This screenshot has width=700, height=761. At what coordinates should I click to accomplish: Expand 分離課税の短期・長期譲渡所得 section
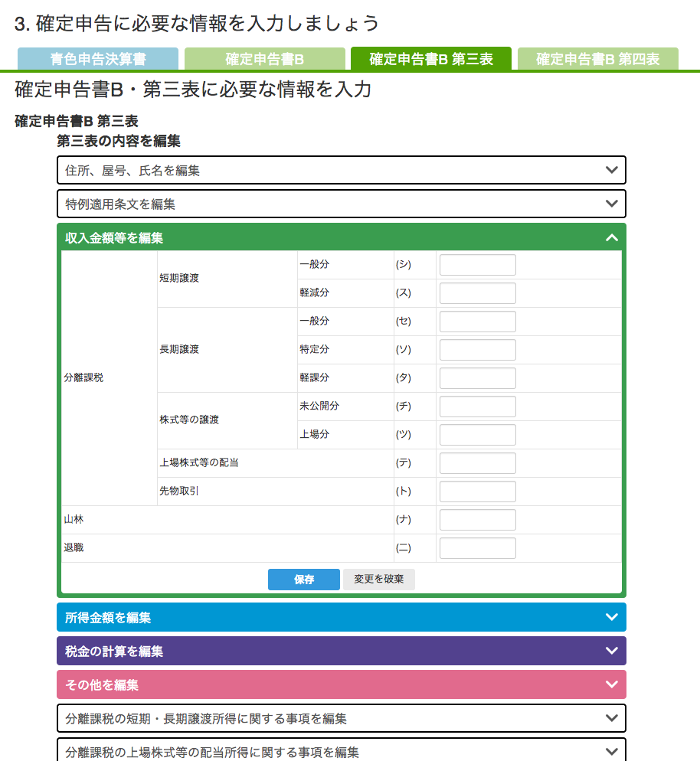tap(341, 718)
